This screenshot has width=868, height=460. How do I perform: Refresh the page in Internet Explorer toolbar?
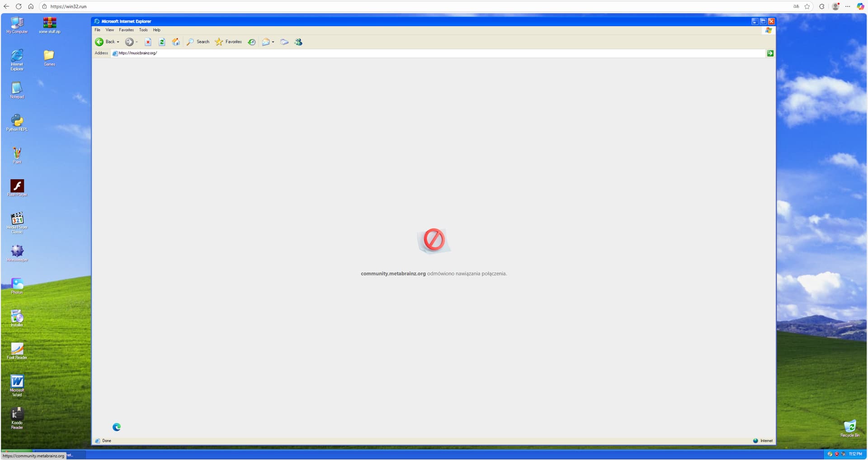tap(162, 42)
